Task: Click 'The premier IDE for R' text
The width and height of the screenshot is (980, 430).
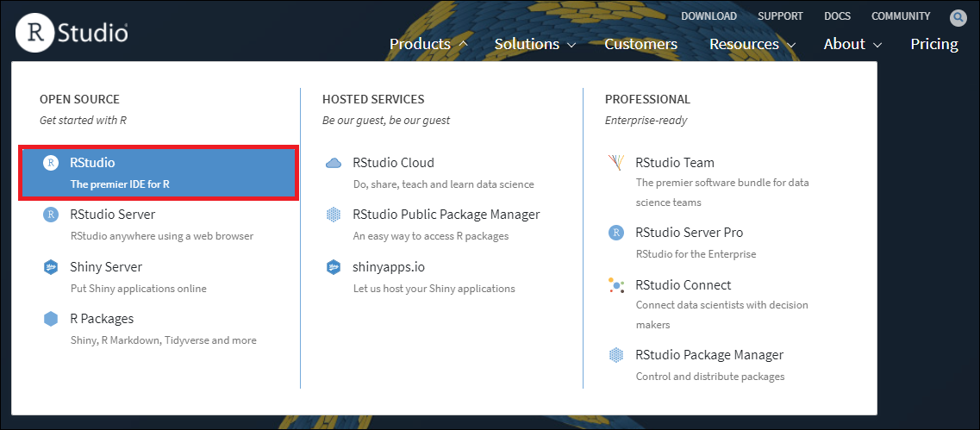Action: (x=120, y=184)
